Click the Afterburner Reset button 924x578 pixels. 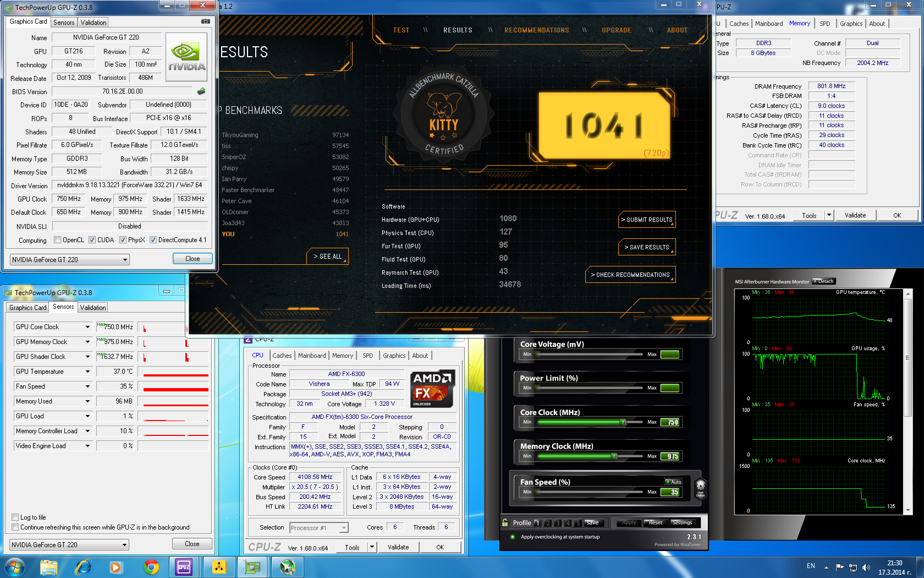pos(656,523)
